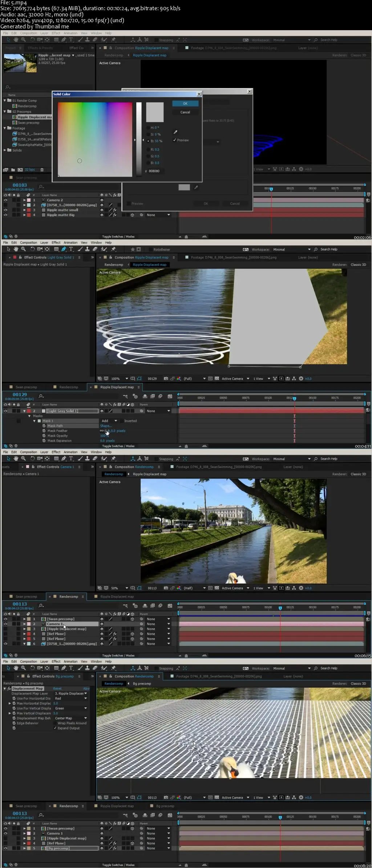Enable the Wrap Pixels Around checkbox
This screenshot has width=372, height=868.
click(x=55, y=723)
